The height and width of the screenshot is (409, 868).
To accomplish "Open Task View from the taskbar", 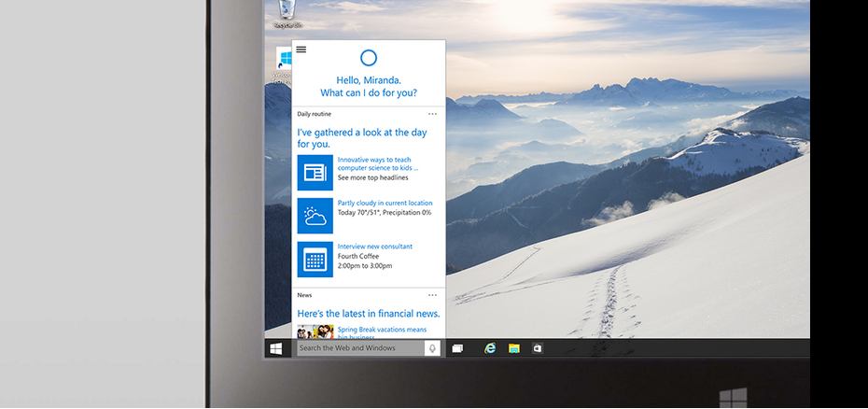I will (x=457, y=348).
